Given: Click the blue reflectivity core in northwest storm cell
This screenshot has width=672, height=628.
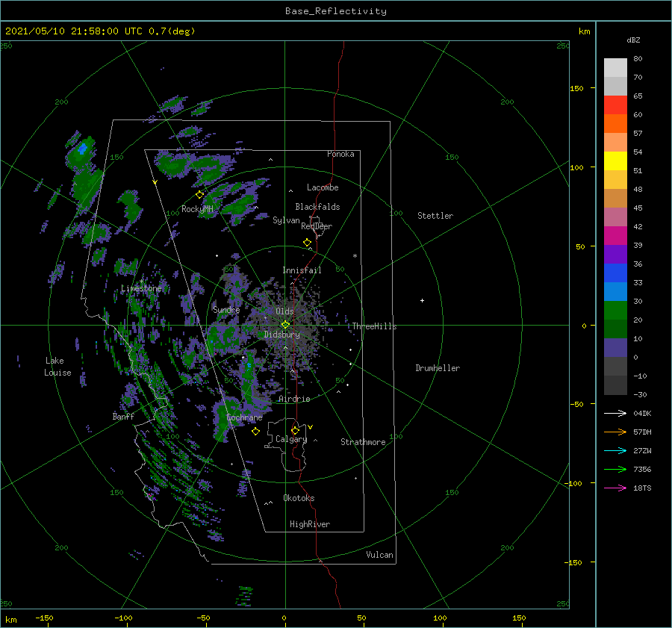Looking at the screenshot, I should [82, 149].
